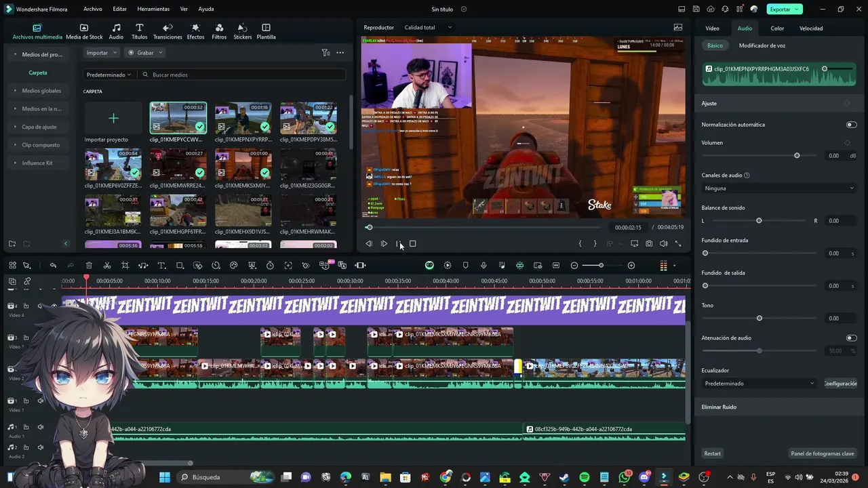Open Spotify from the Windows taskbar
Viewport: 868px width, 488px height.
pos(585,477)
